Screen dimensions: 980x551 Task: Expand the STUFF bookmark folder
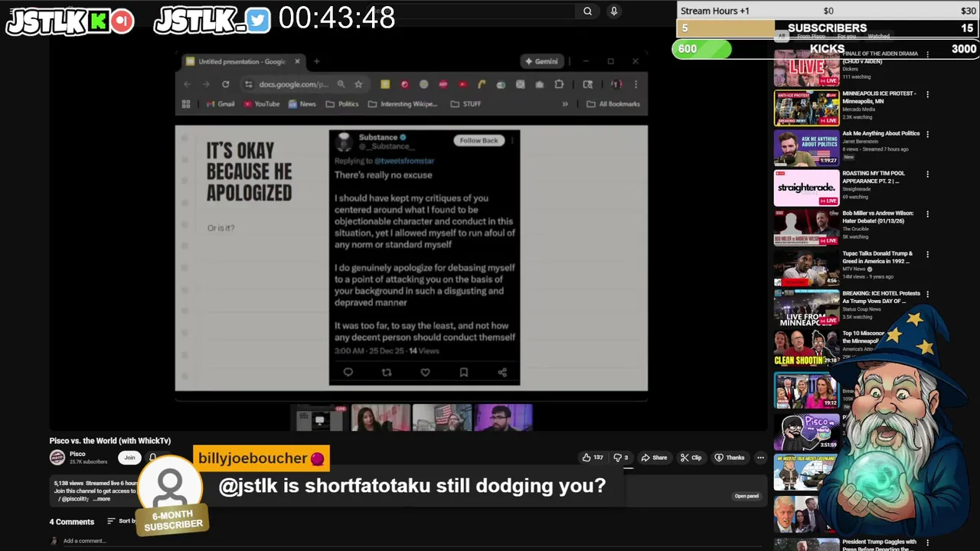(465, 104)
